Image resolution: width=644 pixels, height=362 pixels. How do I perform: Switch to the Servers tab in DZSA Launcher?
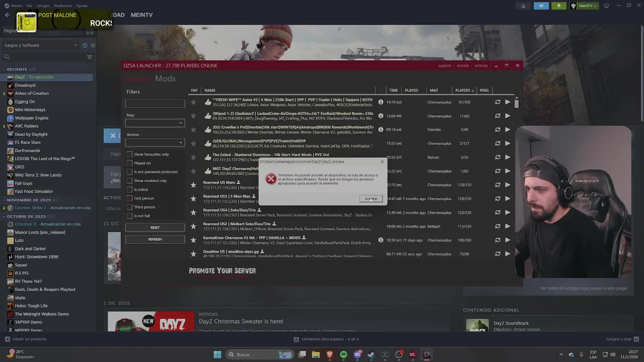(x=138, y=79)
